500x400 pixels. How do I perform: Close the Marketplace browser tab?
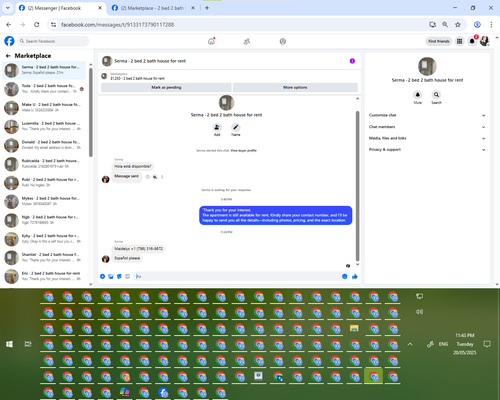click(x=193, y=8)
